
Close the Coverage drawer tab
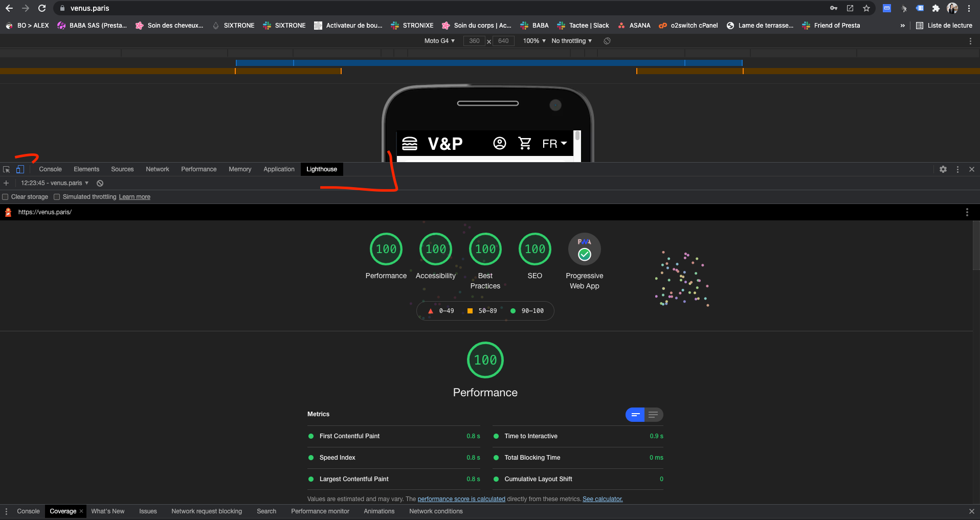point(81,511)
